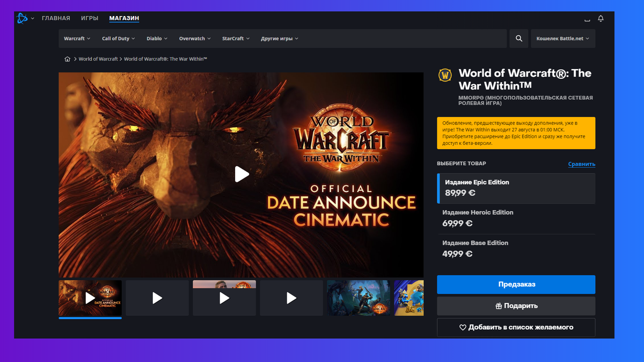Select the fourth video thumbnail

pyautogui.click(x=291, y=298)
